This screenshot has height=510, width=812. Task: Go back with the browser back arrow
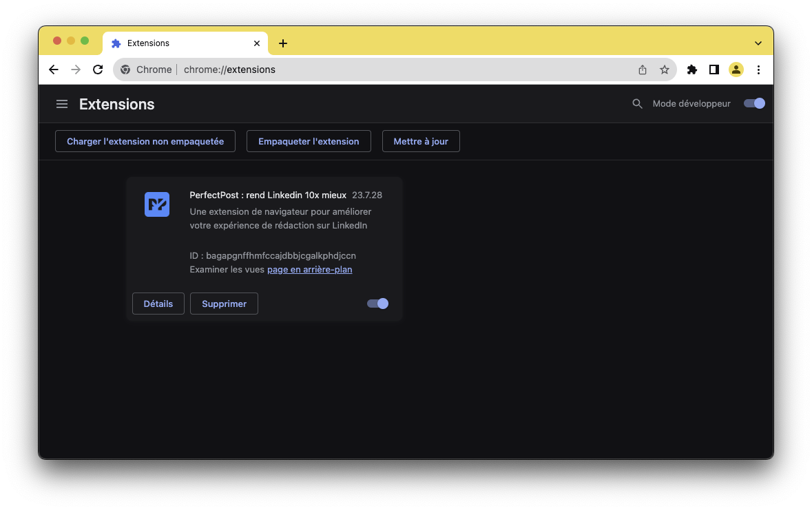[53, 70]
